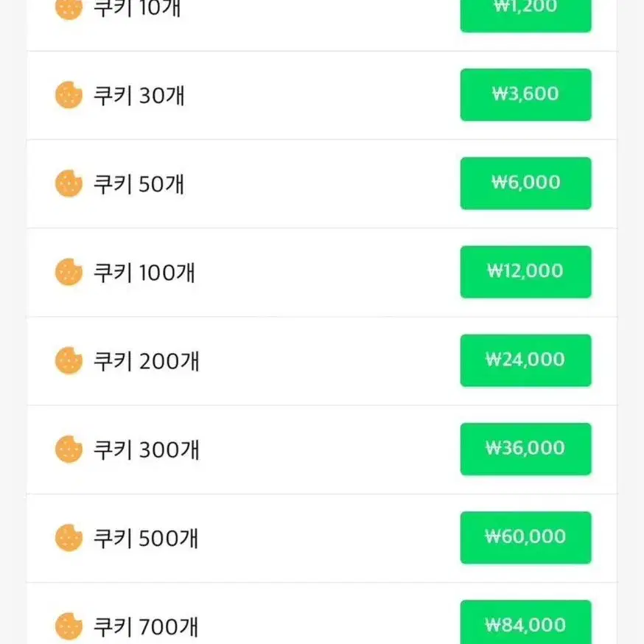Select the 쿠키 300개 label text
The image size is (644, 644).
pyautogui.click(x=147, y=449)
